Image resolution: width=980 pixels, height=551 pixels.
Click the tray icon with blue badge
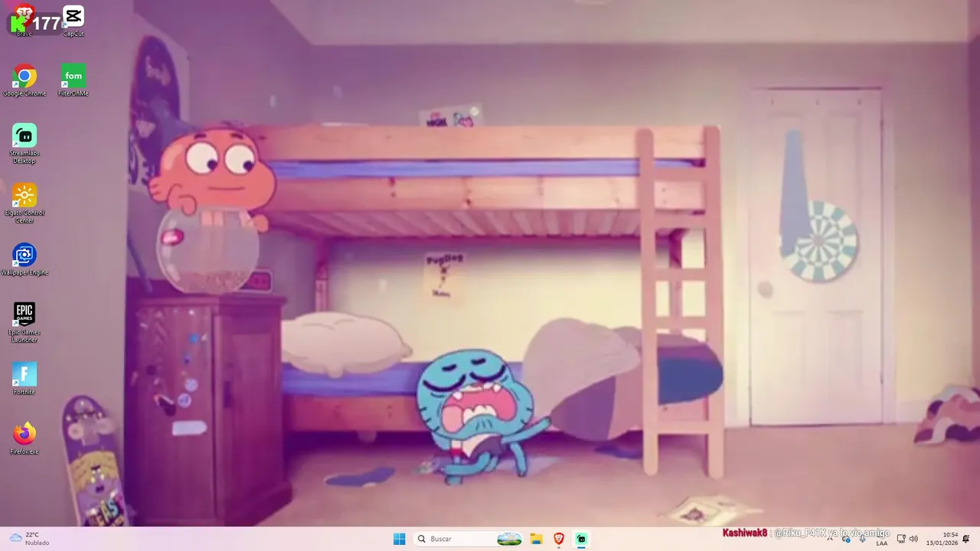pyautogui.click(x=846, y=539)
